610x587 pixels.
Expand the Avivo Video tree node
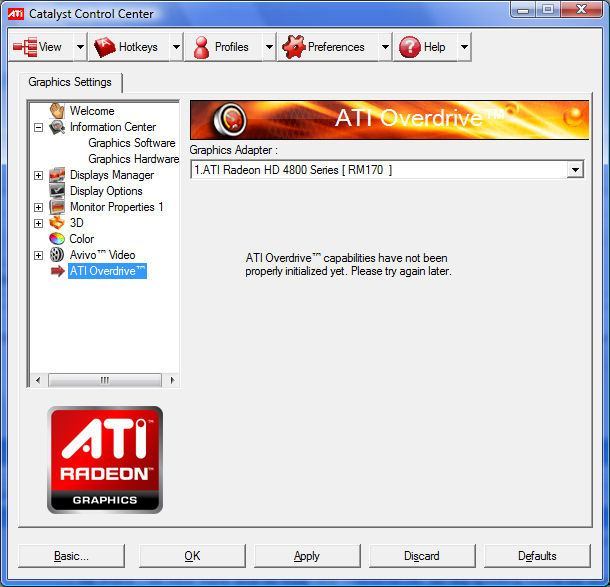[38, 255]
